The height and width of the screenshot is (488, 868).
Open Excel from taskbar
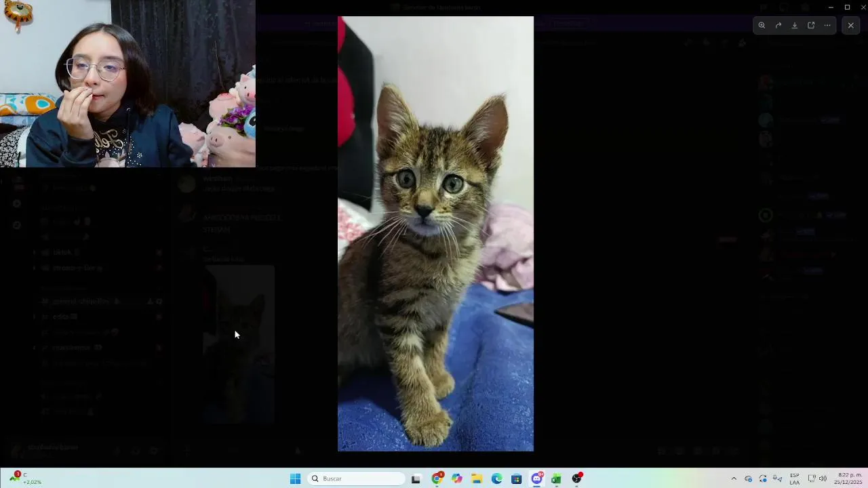556,479
